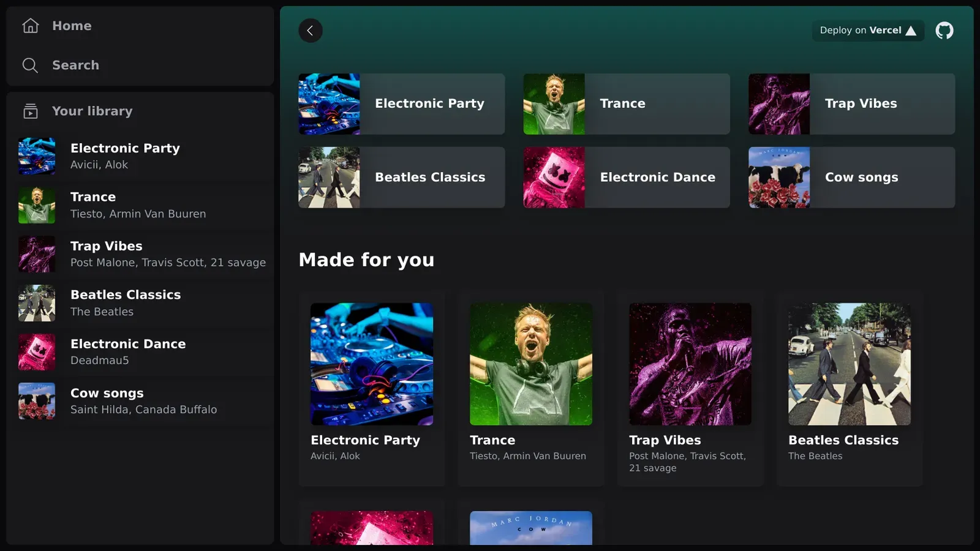Open the Electronic Dance quick tile
The height and width of the screenshot is (551, 980).
click(626, 178)
